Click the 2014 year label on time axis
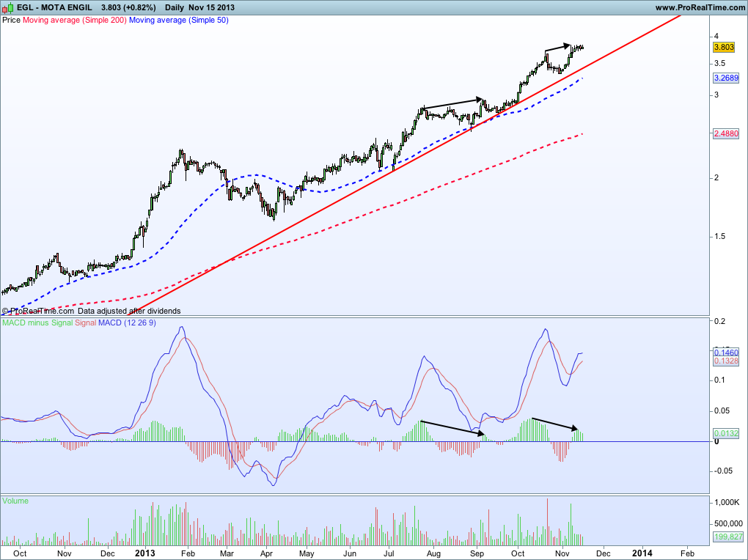 pos(642,553)
